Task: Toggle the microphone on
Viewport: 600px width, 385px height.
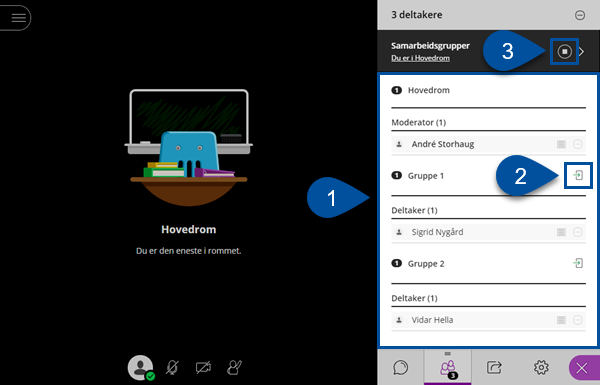Action: point(172,368)
